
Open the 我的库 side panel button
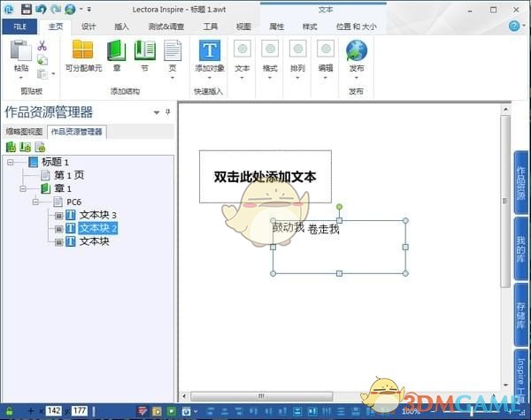[521, 249]
